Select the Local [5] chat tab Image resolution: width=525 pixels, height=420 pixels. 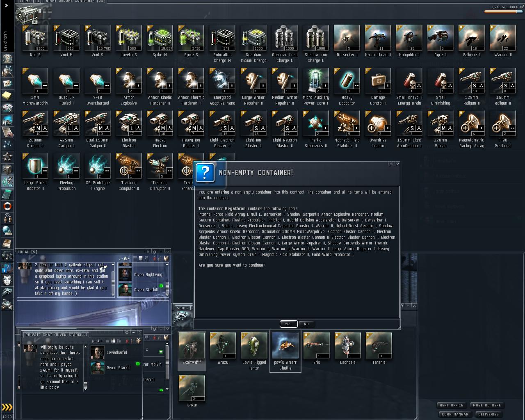coord(27,252)
